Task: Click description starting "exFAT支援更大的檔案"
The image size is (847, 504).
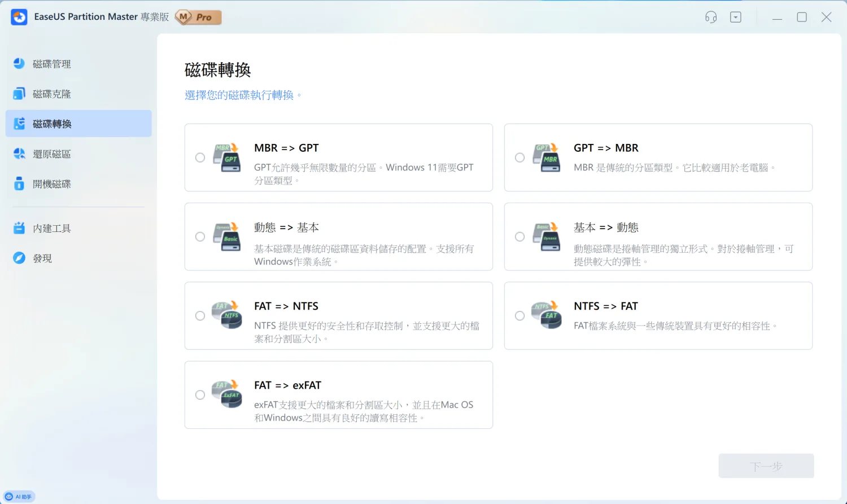Action: tap(364, 411)
